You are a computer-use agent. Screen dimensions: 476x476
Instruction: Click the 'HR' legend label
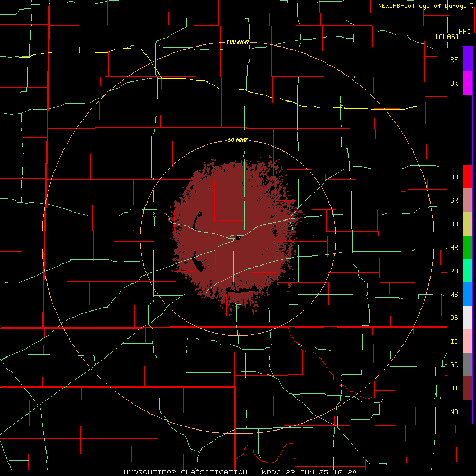(454, 248)
